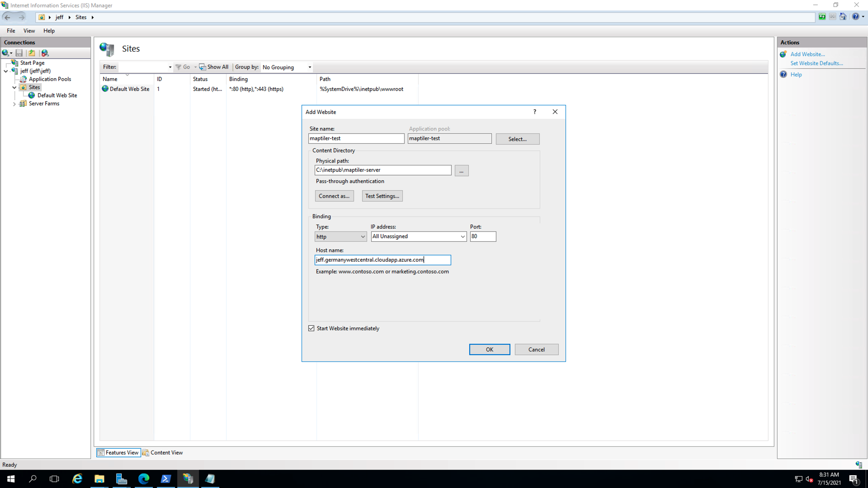Click the physical path browse button

[x=461, y=171]
